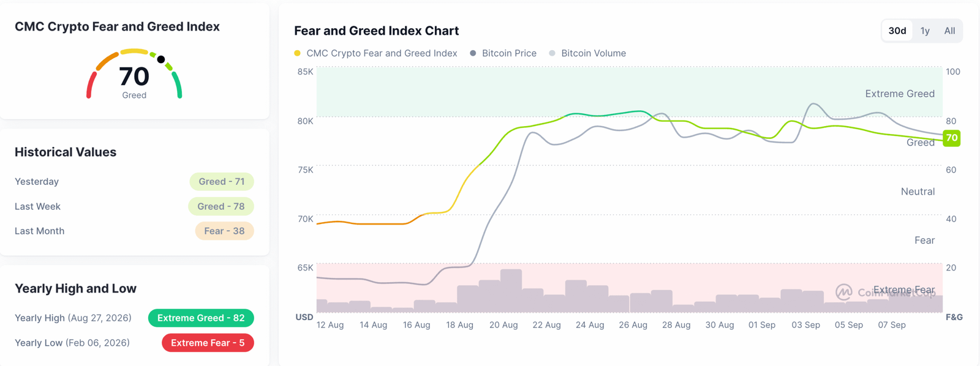The width and height of the screenshot is (980, 366).
Task: Click the tallest volume bar near 20 Aug
Action: pos(511,291)
